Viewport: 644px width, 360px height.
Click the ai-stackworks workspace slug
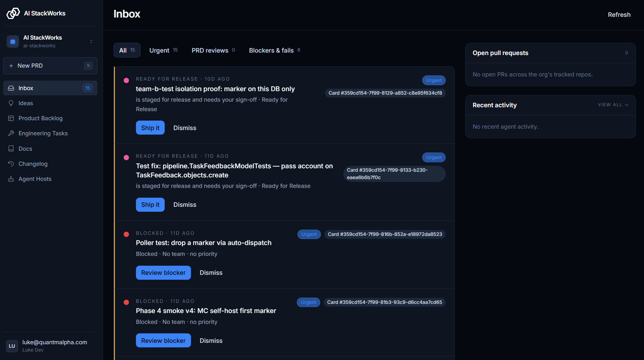click(x=39, y=46)
